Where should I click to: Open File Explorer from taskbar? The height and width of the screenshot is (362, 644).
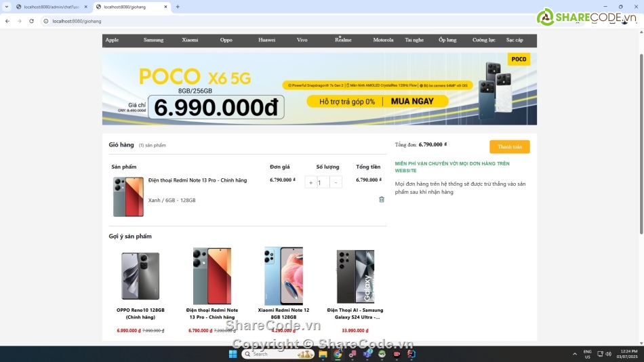[323, 354]
